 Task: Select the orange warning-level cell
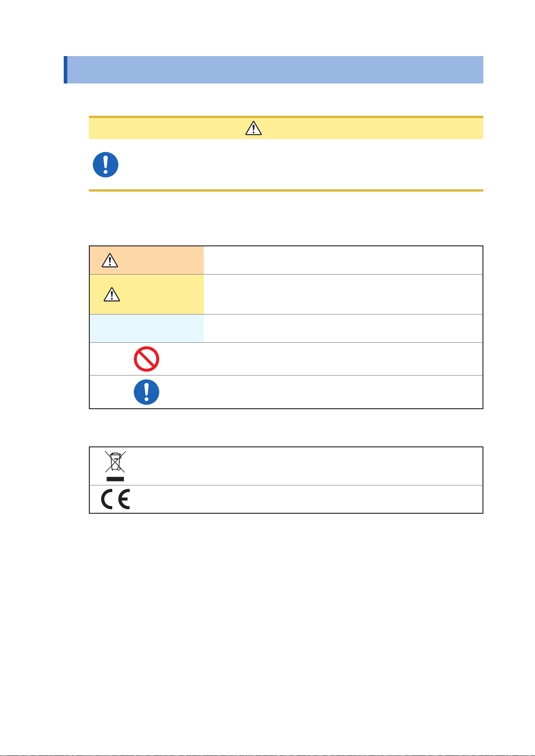tap(146, 260)
